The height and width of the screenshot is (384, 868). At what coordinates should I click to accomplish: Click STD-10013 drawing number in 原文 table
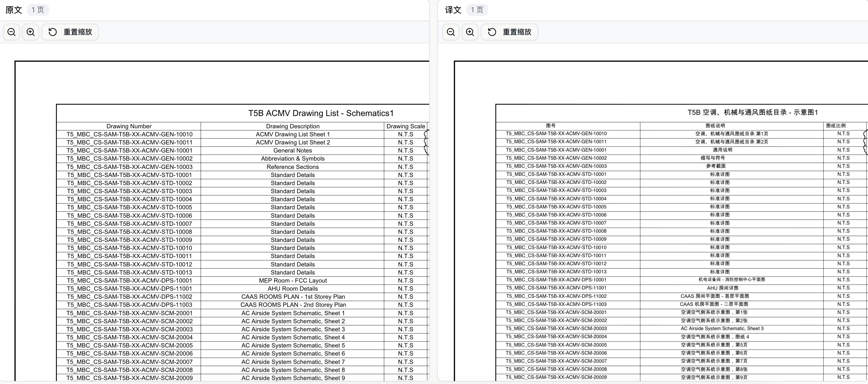(129, 272)
